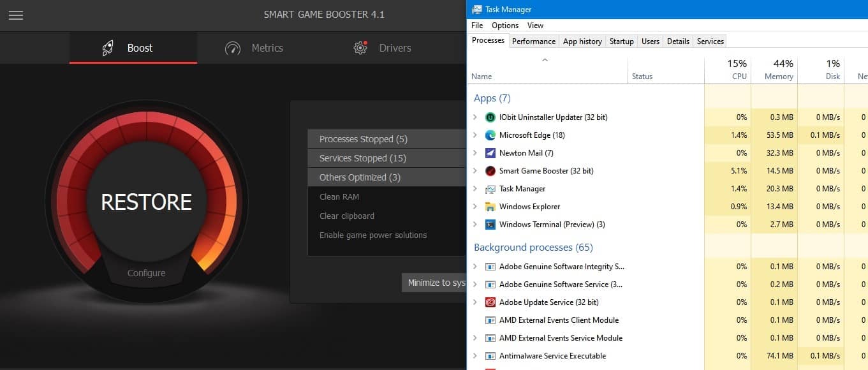
Task: Sort by the Name column header
Action: (548, 70)
